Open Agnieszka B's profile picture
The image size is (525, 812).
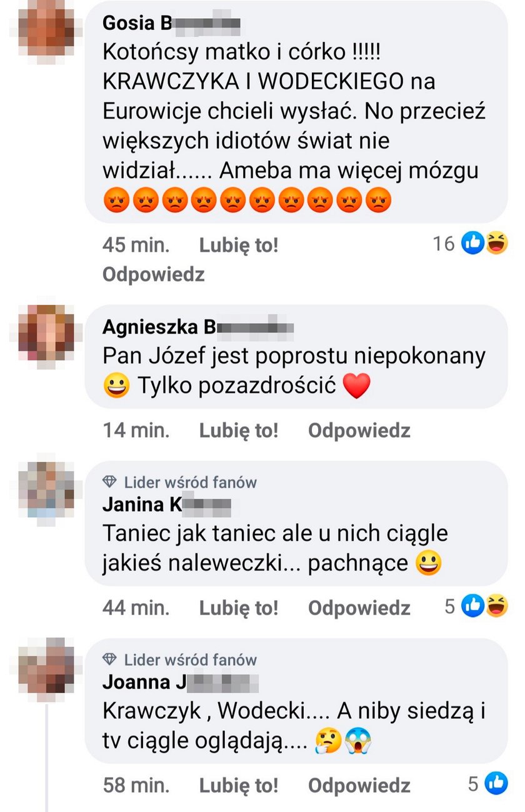click(x=46, y=333)
